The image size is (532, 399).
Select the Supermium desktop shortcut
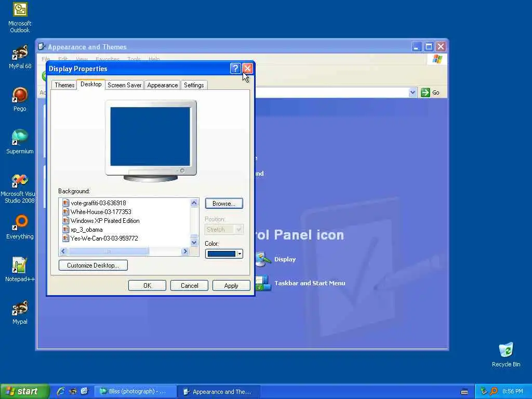20,142
